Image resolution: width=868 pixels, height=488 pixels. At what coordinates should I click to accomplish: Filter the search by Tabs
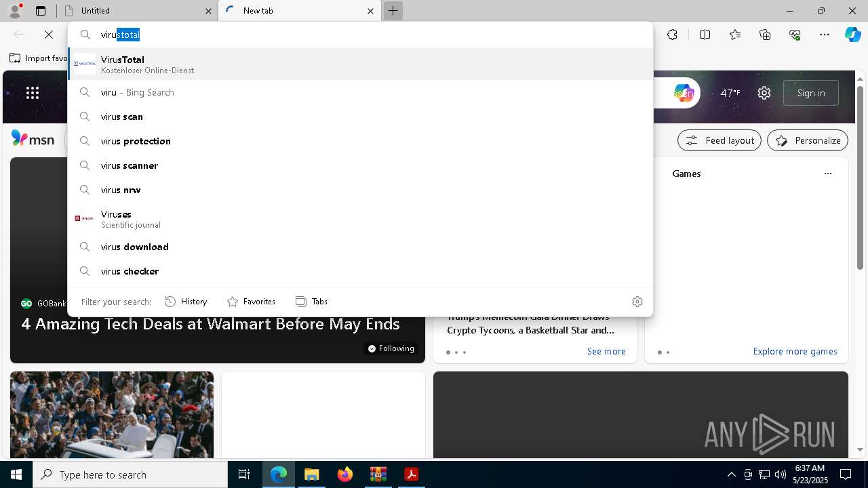(x=312, y=302)
